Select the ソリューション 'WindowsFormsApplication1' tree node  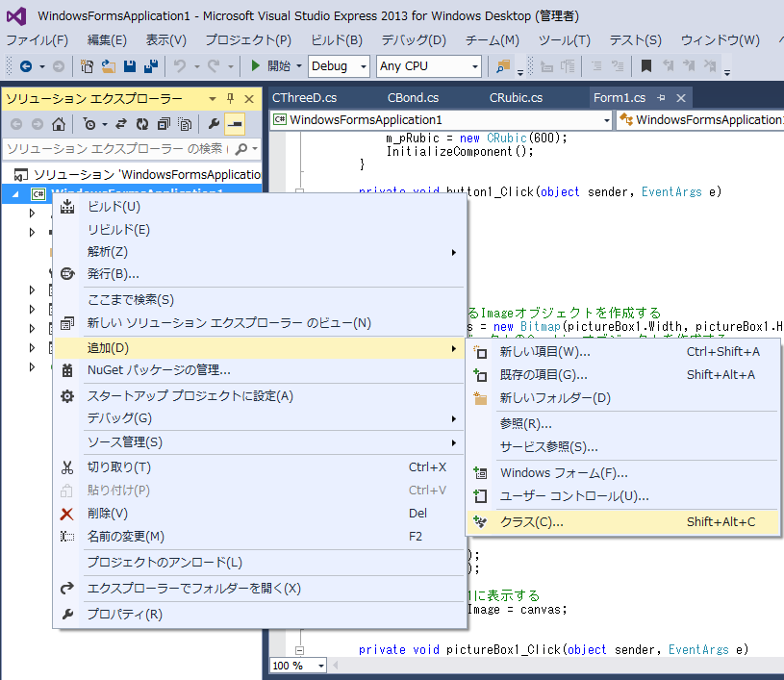138,174
